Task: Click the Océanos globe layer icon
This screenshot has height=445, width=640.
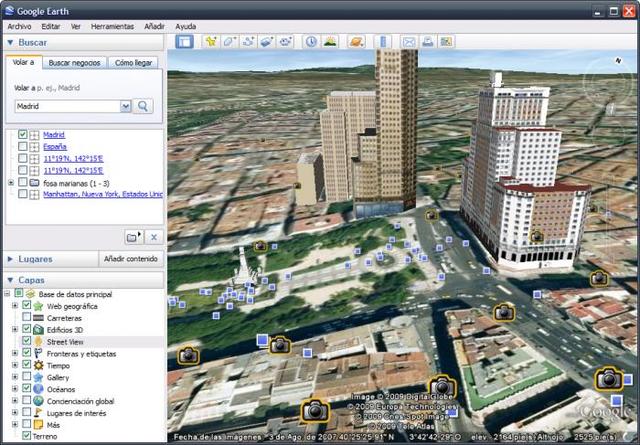Action: [x=38, y=389]
